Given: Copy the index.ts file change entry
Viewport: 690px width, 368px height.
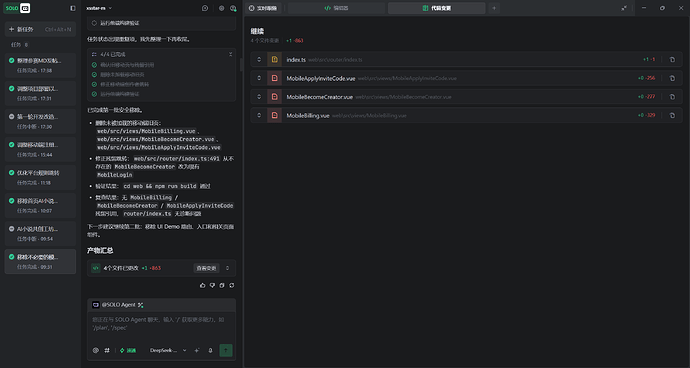Looking at the screenshot, I should [672, 59].
